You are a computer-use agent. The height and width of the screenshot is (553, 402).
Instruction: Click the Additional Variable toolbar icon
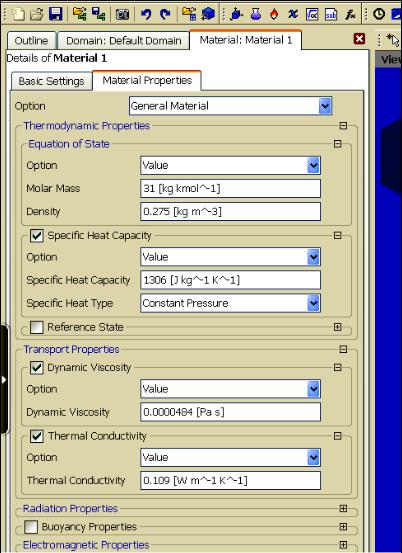pos(293,14)
